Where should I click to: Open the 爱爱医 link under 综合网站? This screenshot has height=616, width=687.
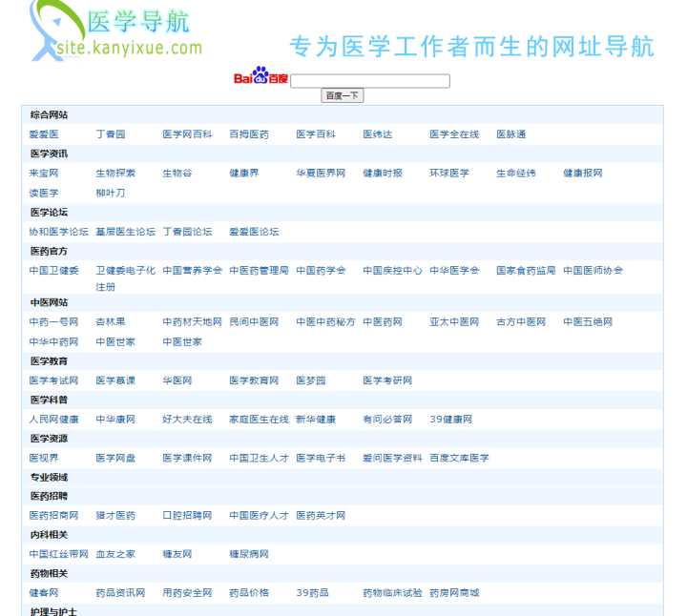click(44, 134)
